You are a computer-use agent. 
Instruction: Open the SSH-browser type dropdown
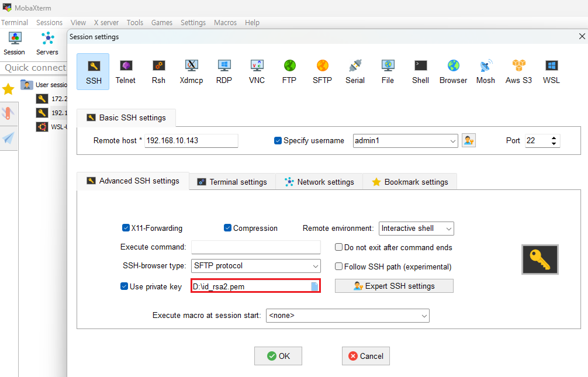pos(256,266)
